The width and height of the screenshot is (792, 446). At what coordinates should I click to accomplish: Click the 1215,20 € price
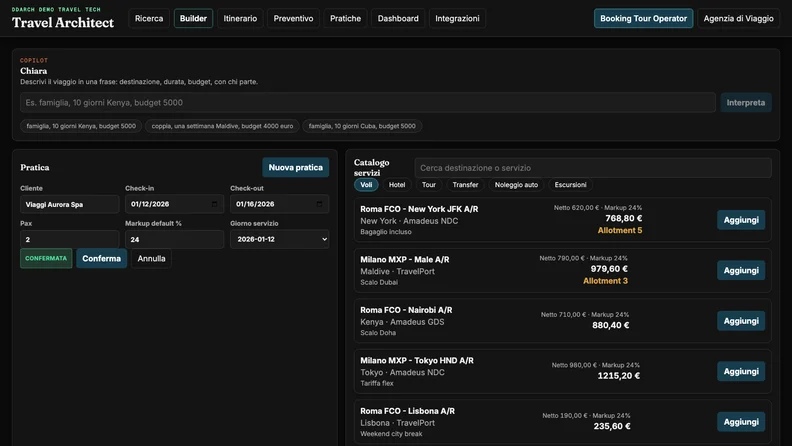point(619,376)
